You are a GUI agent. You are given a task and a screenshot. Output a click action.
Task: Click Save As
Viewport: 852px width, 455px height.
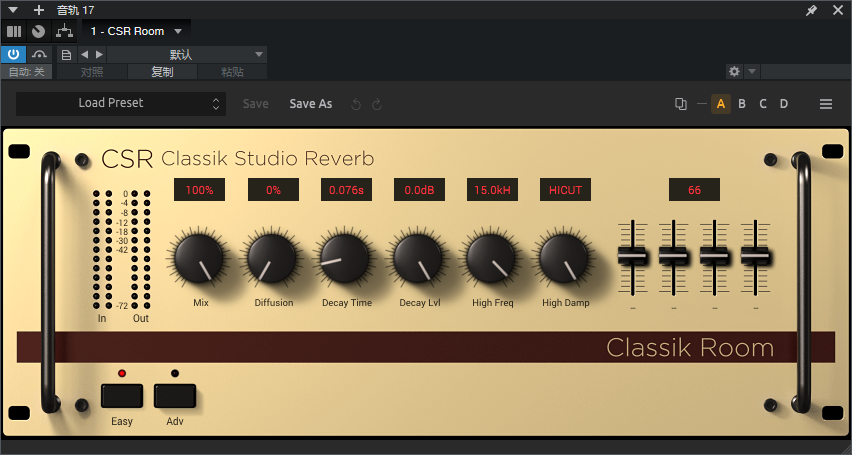coord(310,104)
